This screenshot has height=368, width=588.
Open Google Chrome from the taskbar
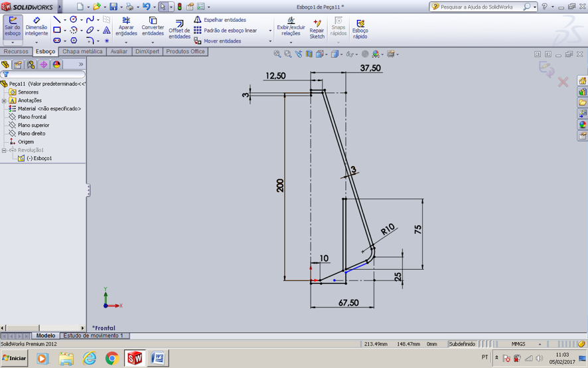pos(111,358)
